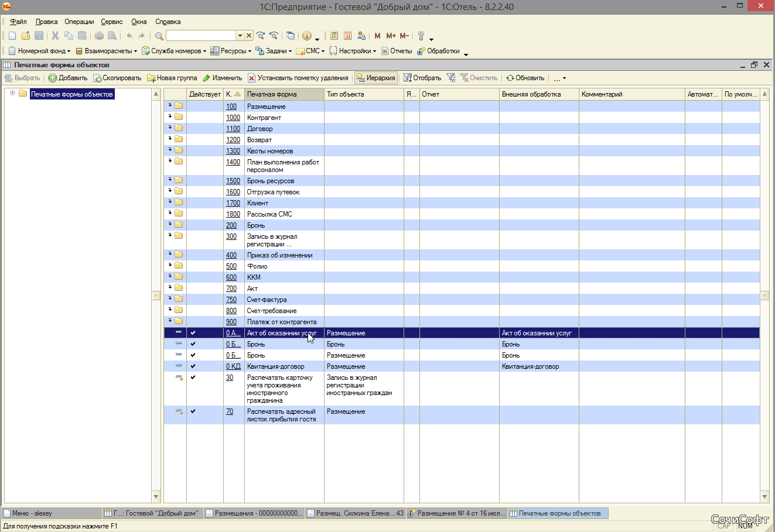The width and height of the screenshot is (775, 532).
Task: Open the help info icon
Action: click(307, 36)
